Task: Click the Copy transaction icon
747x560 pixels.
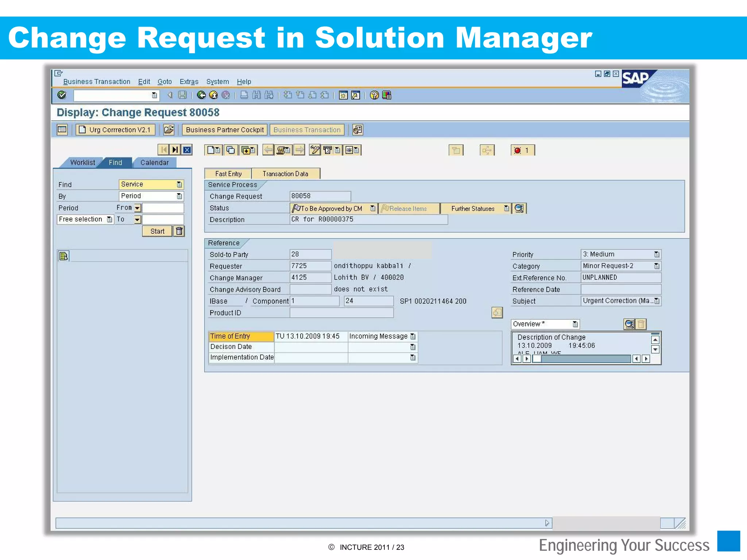Action: (x=231, y=150)
